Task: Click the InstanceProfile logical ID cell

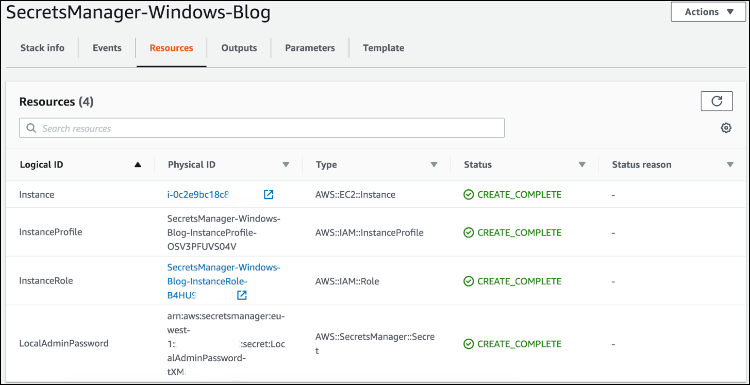Action: (x=51, y=232)
